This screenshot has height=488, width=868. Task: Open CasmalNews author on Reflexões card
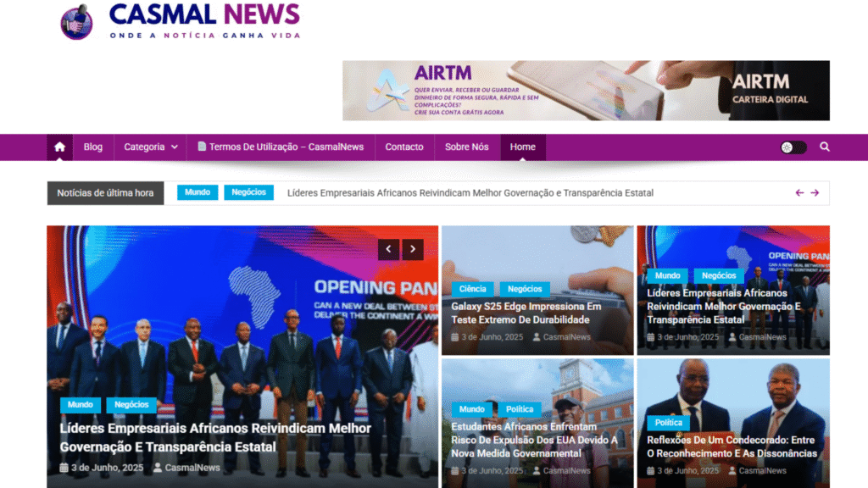click(x=757, y=471)
